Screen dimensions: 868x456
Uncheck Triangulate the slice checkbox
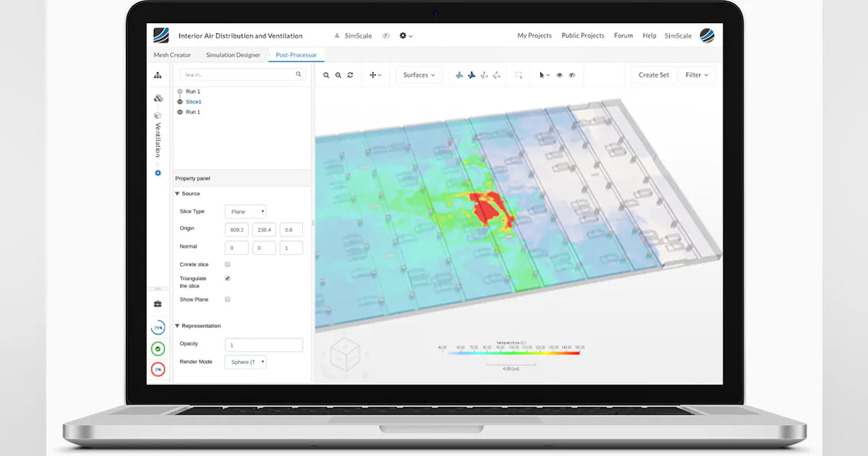point(228,278)
